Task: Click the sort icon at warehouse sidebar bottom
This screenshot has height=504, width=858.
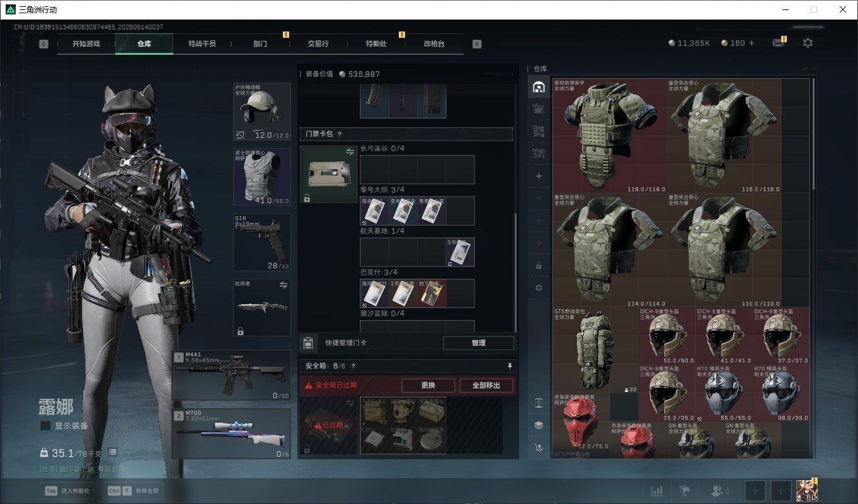Action: tap(539, 447)
